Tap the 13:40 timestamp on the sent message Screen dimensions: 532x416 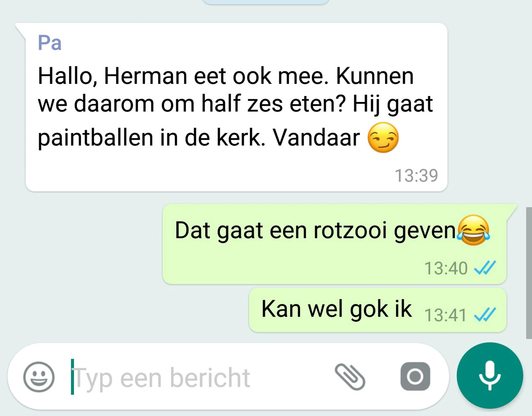(x=446, y=268)
